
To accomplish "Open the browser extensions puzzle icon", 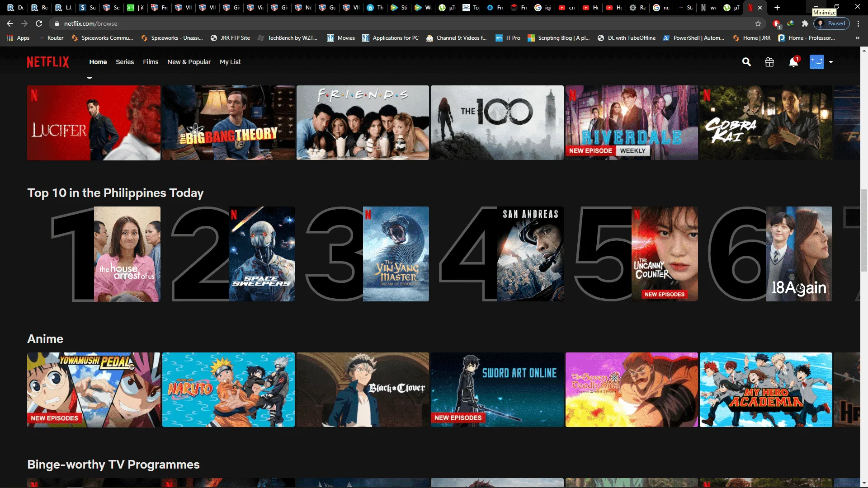I will (805, 23).
